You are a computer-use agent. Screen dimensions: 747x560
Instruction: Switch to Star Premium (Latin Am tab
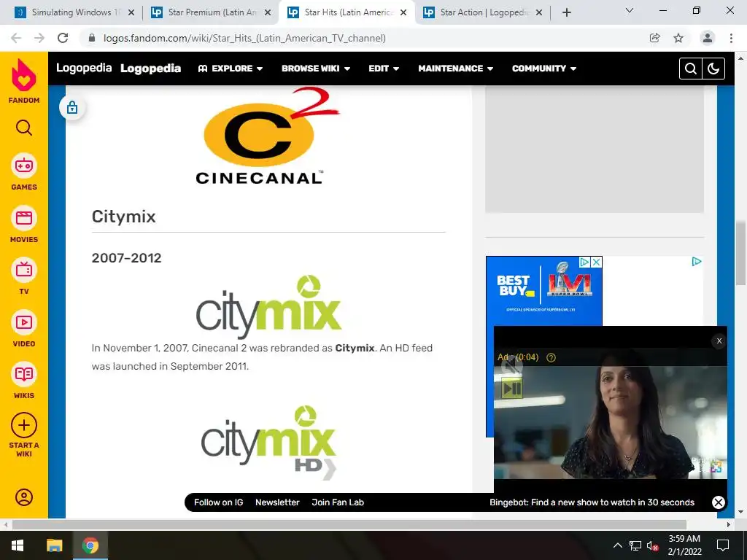point(212,12)
